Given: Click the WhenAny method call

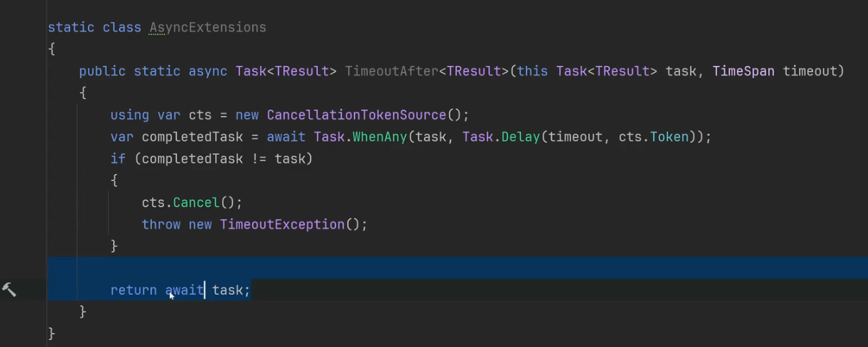Looking at the screenshot, I should point(379,137).
